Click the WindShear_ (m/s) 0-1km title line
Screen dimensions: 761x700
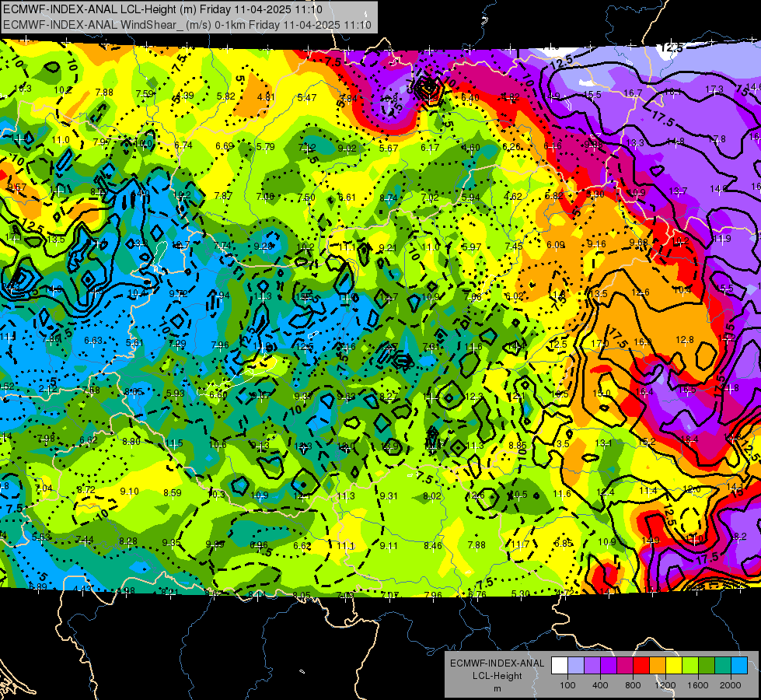[x=187, y=25]
